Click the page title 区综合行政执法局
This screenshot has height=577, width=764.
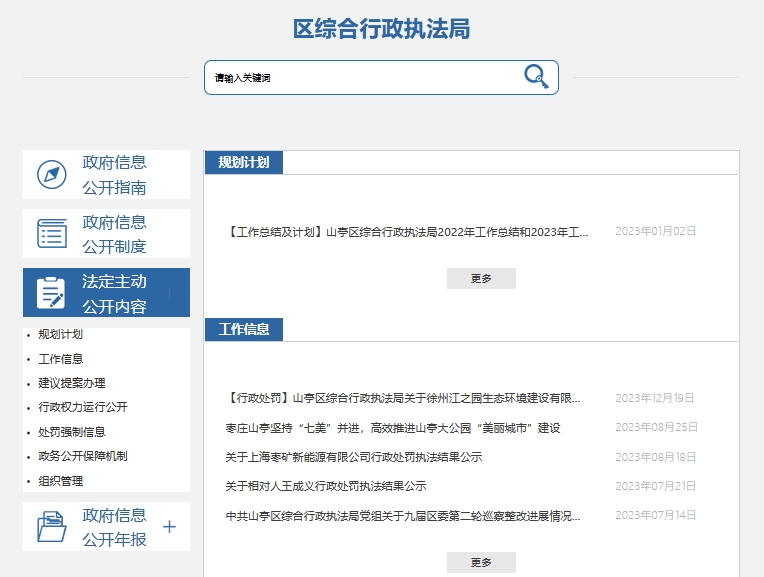tap(382, 29)
